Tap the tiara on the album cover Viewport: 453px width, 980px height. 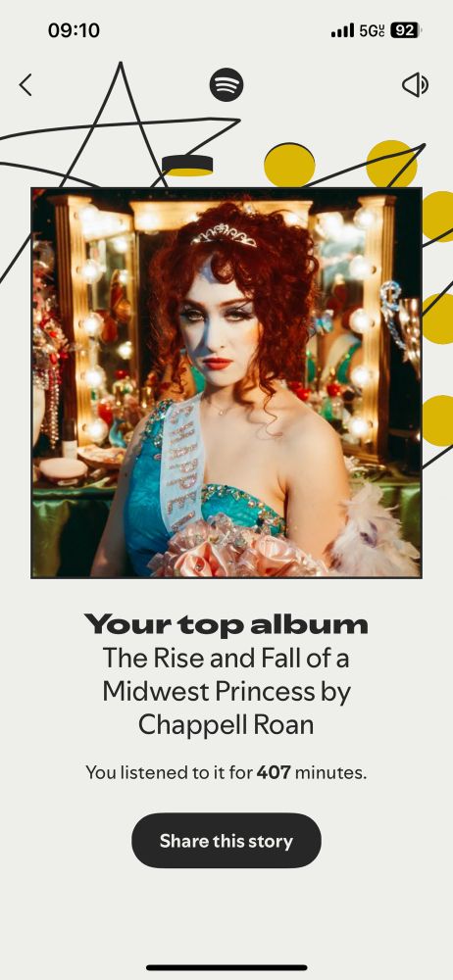point(224,235)
